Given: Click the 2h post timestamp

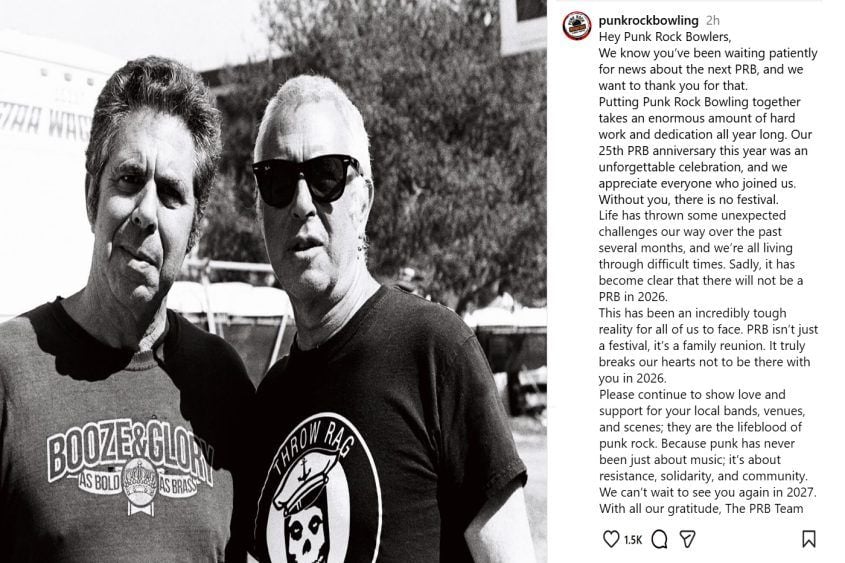Looking at the screenshot, I should point(712,20).
